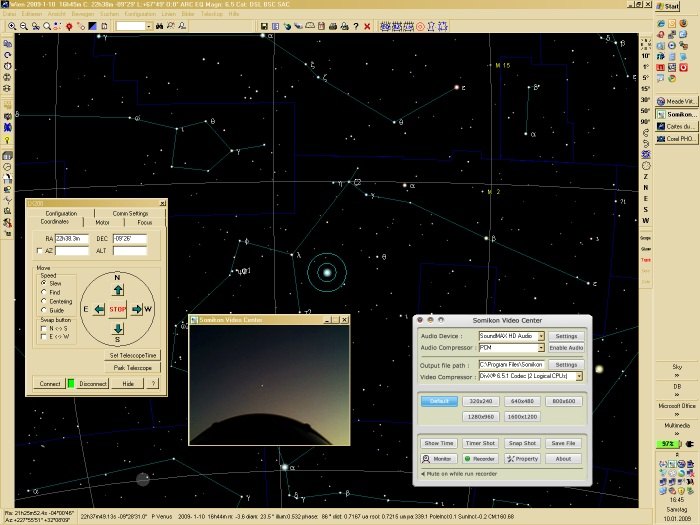Set field of view to 10 degrees
Screen dimensions: 700x525
tap(646, 56)
